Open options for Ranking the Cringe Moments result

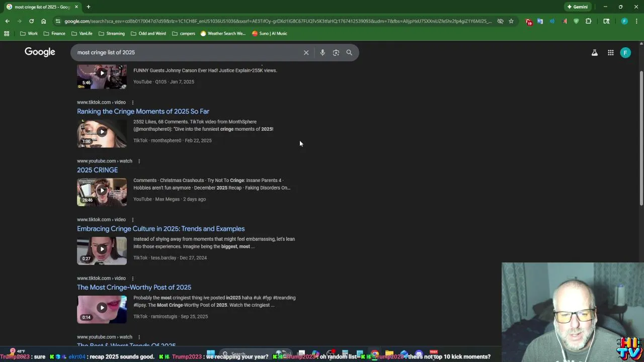(x=133, y=103)
